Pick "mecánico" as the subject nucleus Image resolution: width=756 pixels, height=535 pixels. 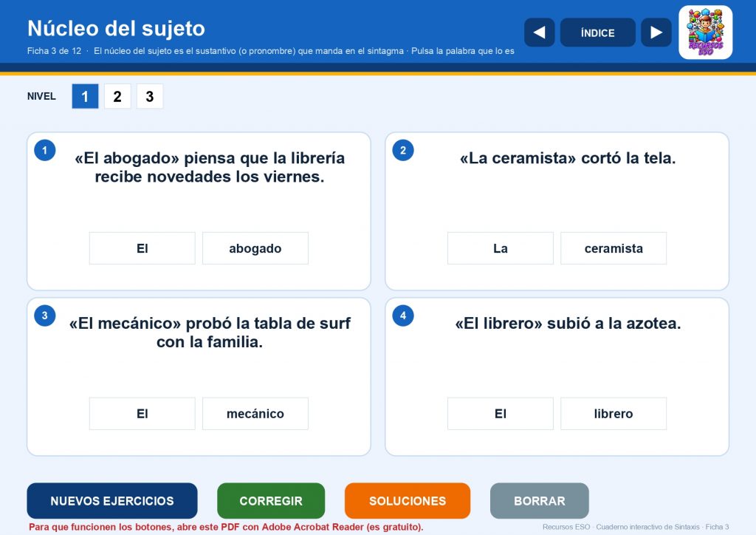(x=255, y=413)
